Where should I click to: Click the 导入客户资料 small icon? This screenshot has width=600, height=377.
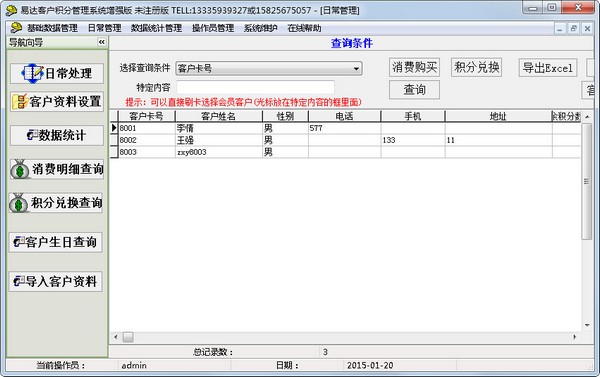coord(19,281)
